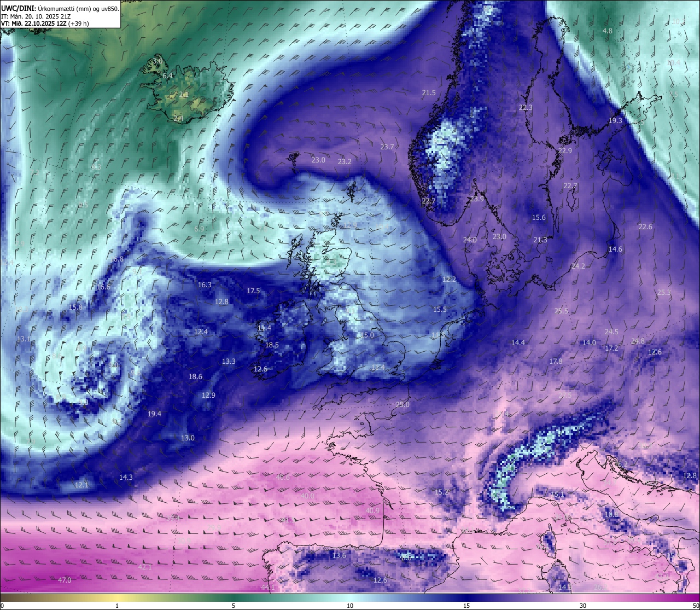Select the 12.2 value in North Sea

tap(449, 280)
